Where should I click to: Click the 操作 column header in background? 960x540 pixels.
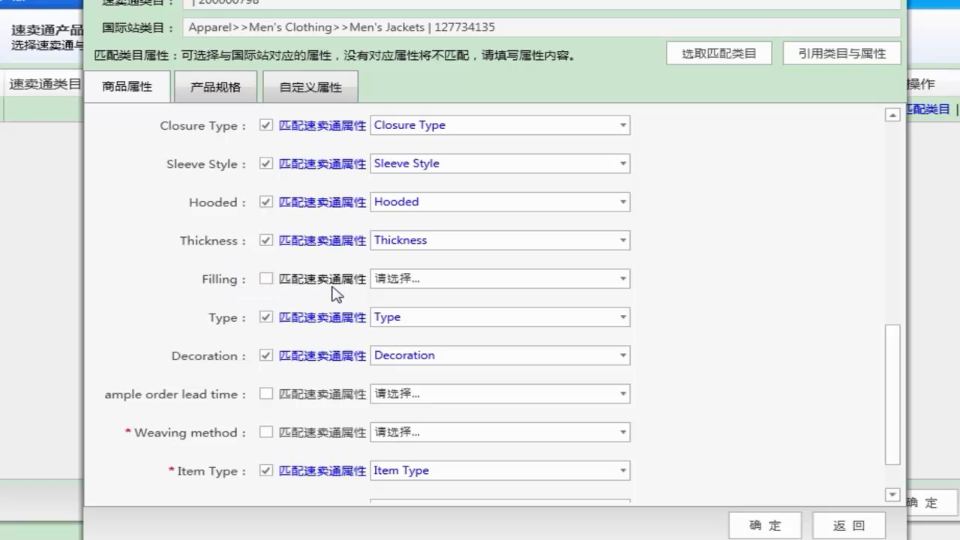(921, 84)
